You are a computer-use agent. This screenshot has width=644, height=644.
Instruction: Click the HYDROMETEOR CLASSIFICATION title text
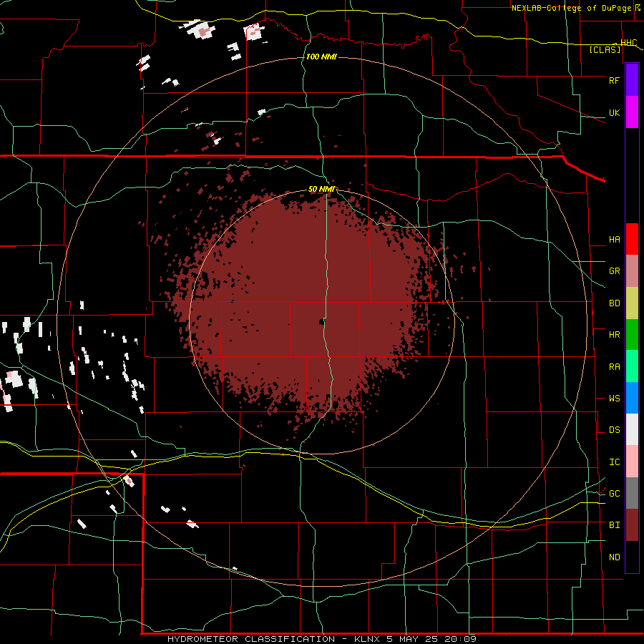[x=251, y=639]
